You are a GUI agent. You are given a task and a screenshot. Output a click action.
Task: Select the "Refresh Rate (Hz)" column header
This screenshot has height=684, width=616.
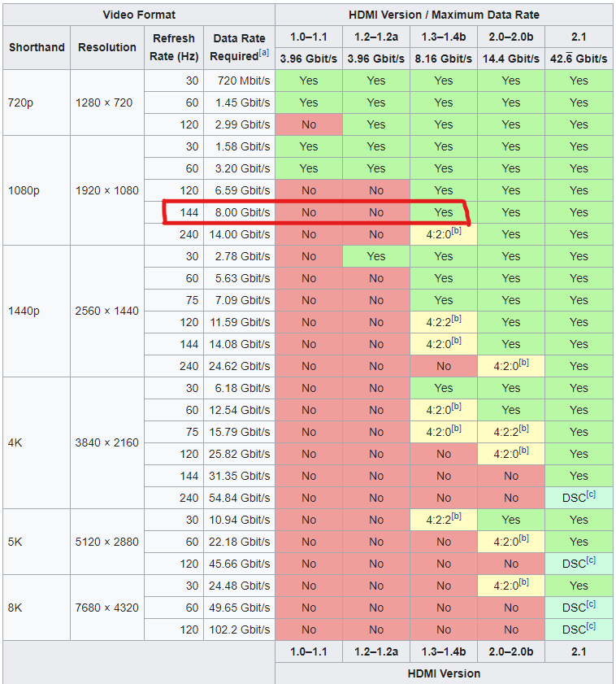(174, 47)
